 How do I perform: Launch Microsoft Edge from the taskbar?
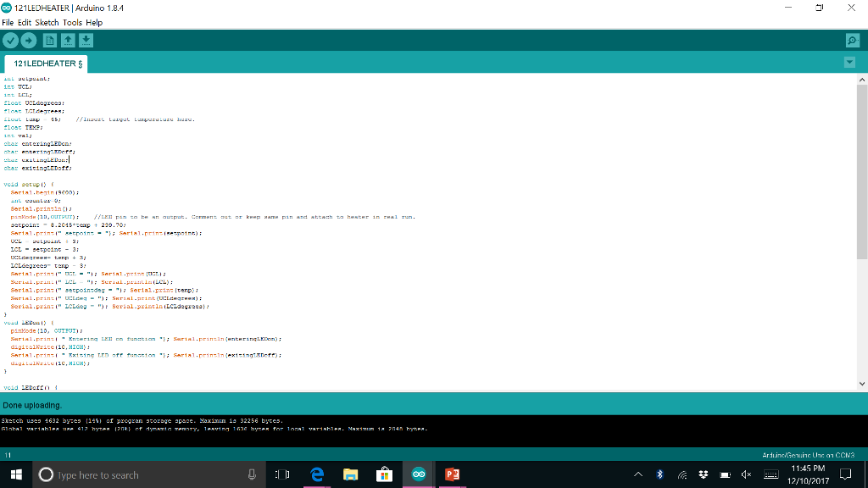[317, 475]
